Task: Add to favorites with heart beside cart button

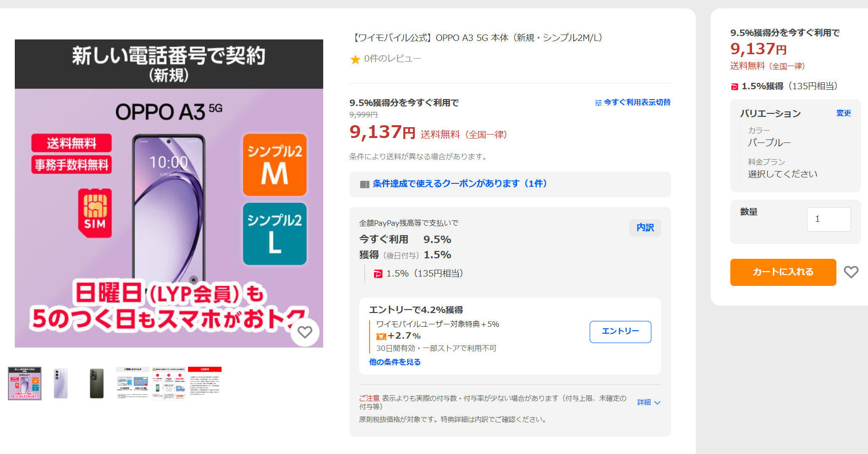Action: (851, 272)
